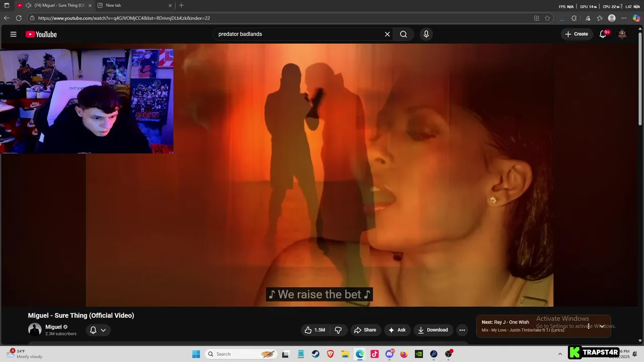
Task: Open playlist options three-dot menu
Action: point(588,326)
